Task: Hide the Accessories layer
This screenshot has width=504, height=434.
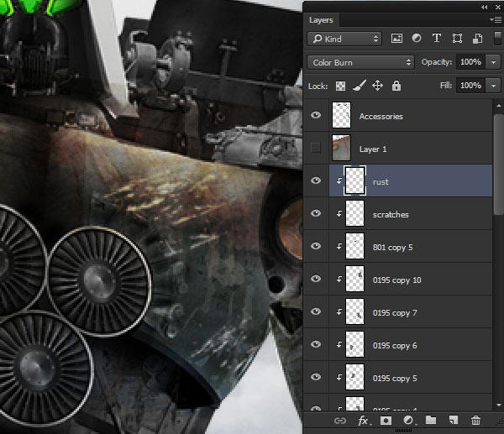Action: pyautogui.click(x=316, y=115)
